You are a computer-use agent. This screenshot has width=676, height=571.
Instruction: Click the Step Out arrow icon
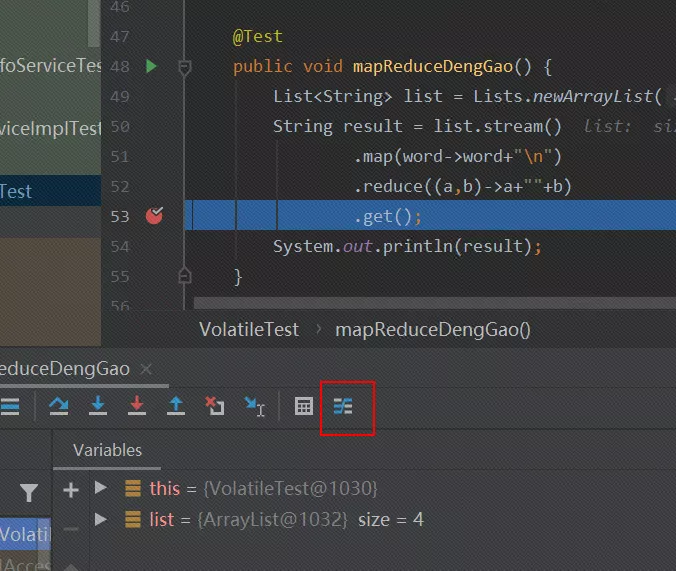pos(176,406)
